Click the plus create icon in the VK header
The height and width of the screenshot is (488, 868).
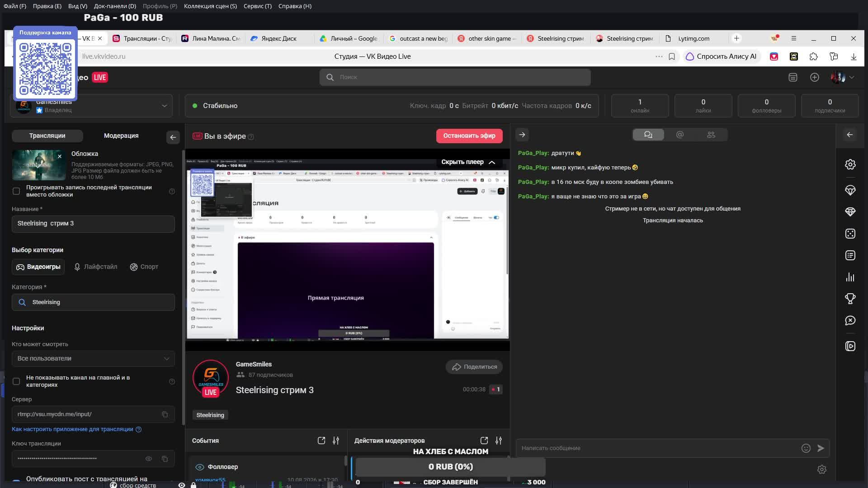(x=814, y=77)
